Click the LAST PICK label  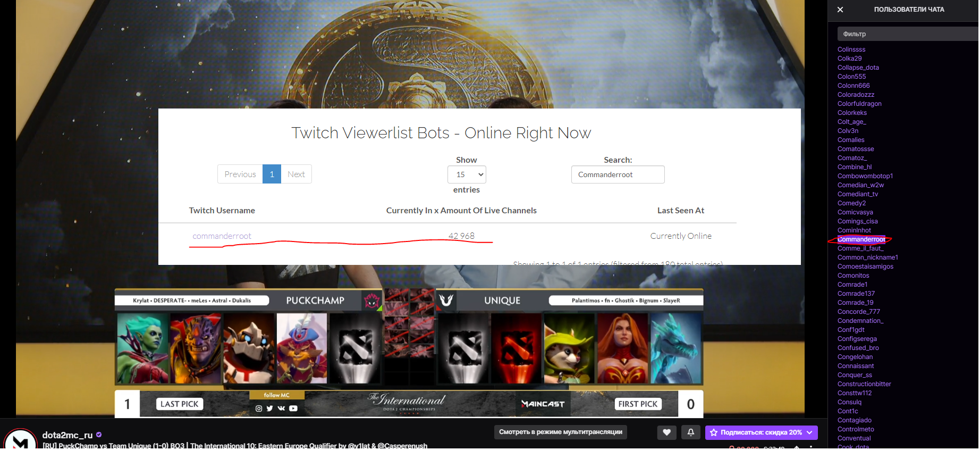[180, 404]
